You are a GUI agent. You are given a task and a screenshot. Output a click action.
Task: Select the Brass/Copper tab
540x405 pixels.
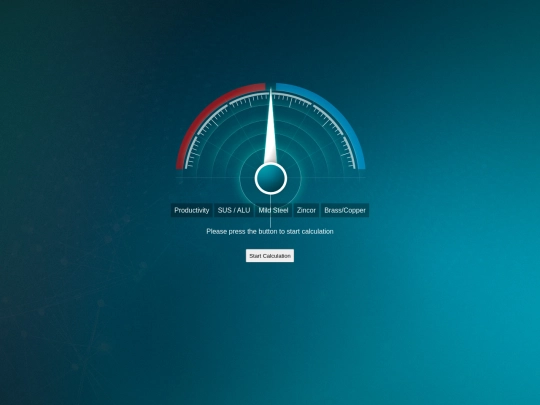click(x=345, y=210)
